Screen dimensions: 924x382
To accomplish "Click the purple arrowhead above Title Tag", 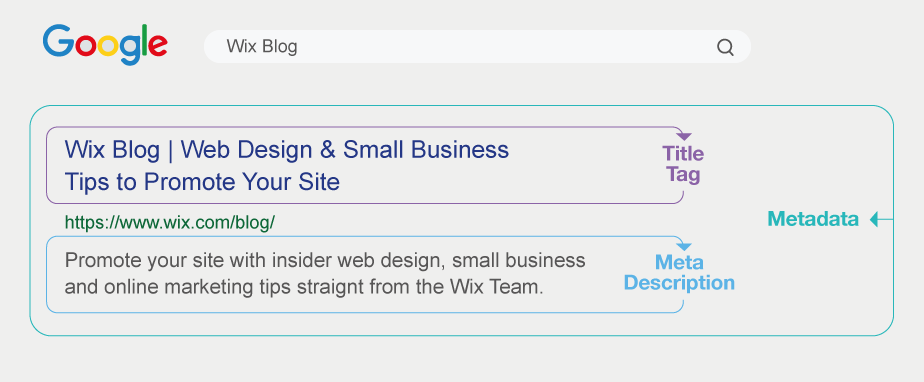I will point(684,136).
